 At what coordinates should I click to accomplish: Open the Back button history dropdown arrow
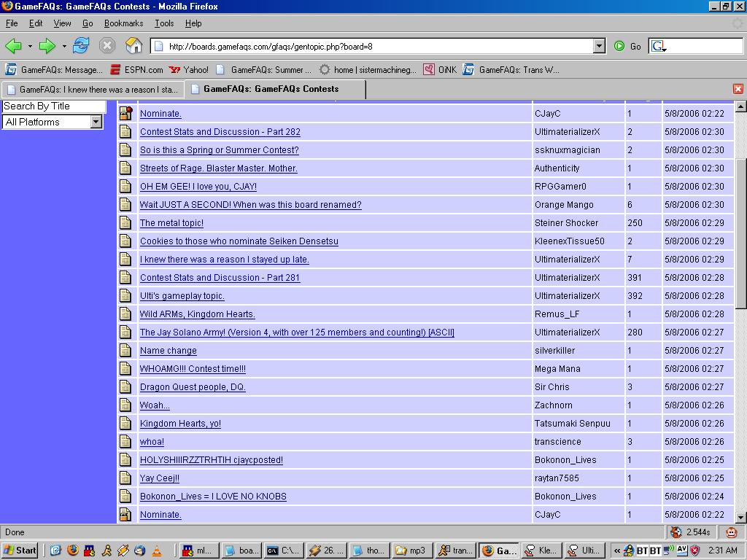(30, 47)
